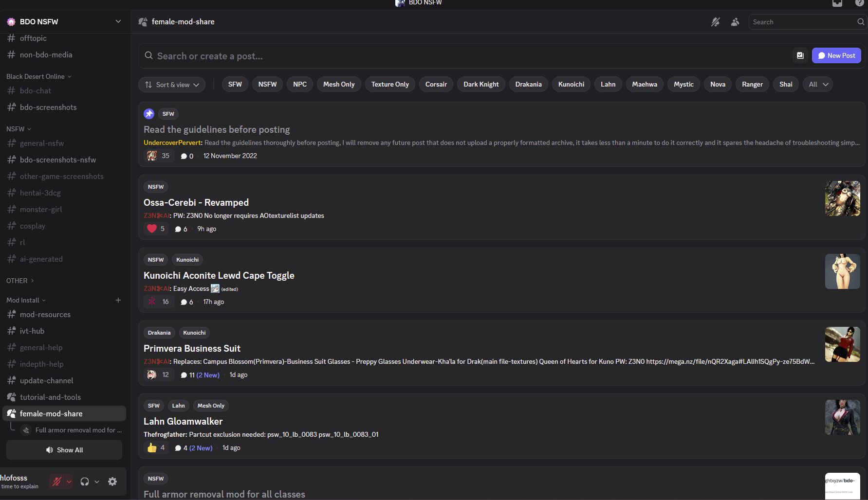The width and height of the screenshot is (868, 500).
Task: Toggle the NSFW tag filter
Action: tap(267, 84)
